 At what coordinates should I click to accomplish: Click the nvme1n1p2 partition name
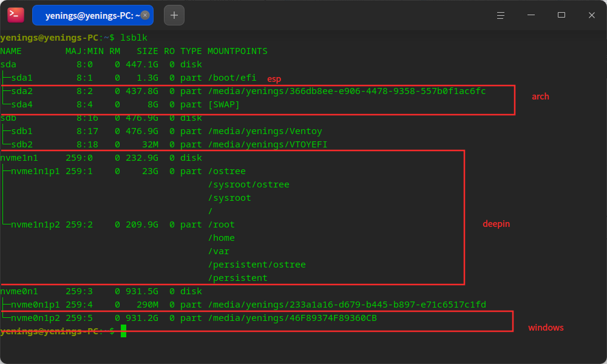click(x=35, y=224)
